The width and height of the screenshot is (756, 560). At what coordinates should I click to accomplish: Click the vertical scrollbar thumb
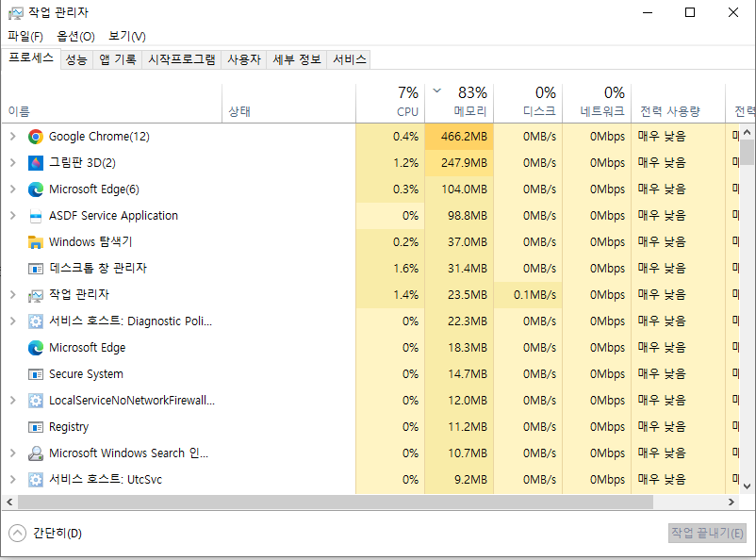[x=747, y=153]
